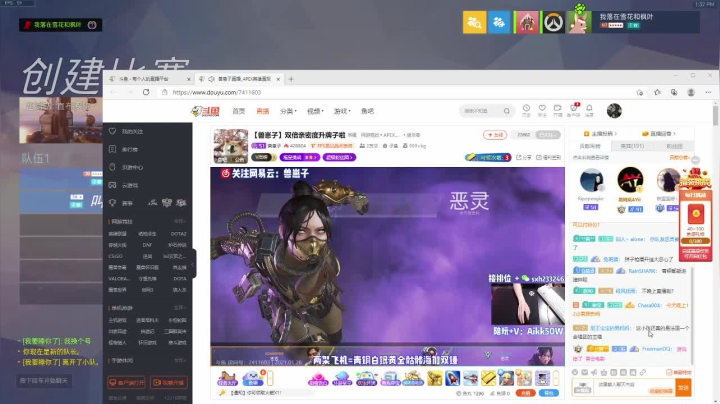The image size is (720, 404).
Task: Click the orange pill button below gifts
Action: pyautogui.click(x=525, y=393)
